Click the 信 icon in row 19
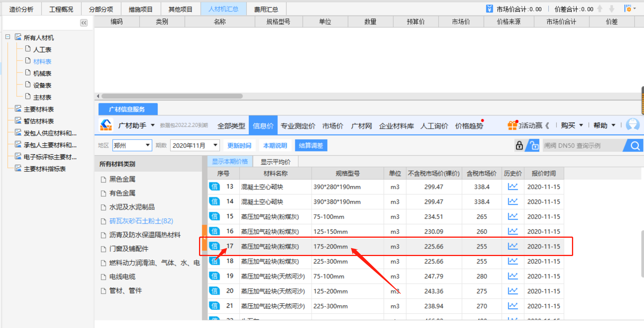Image resolution: width=644 pixels, height=328 pixels. pos(215,276)
